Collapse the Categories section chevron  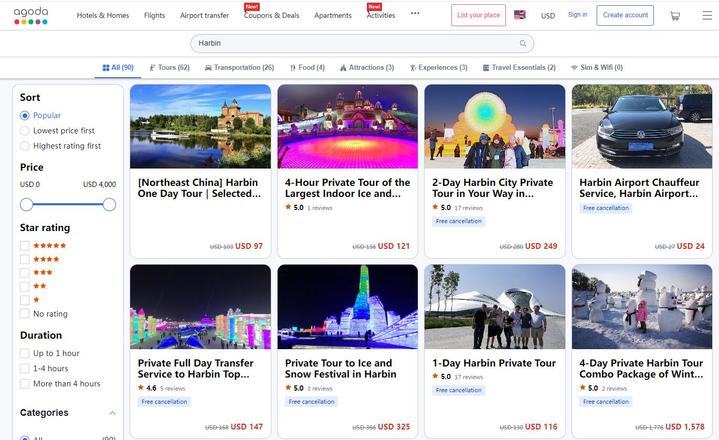click(x=112, y=413)
